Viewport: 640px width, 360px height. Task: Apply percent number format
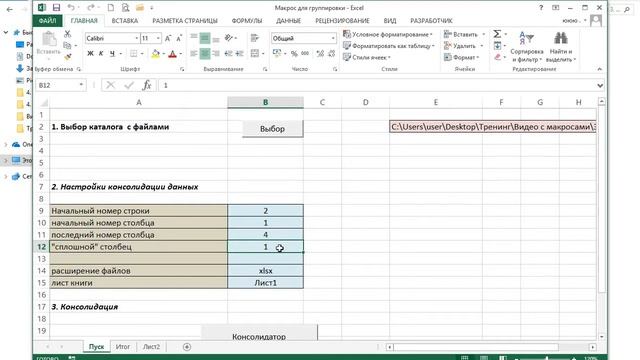(294, 53)
